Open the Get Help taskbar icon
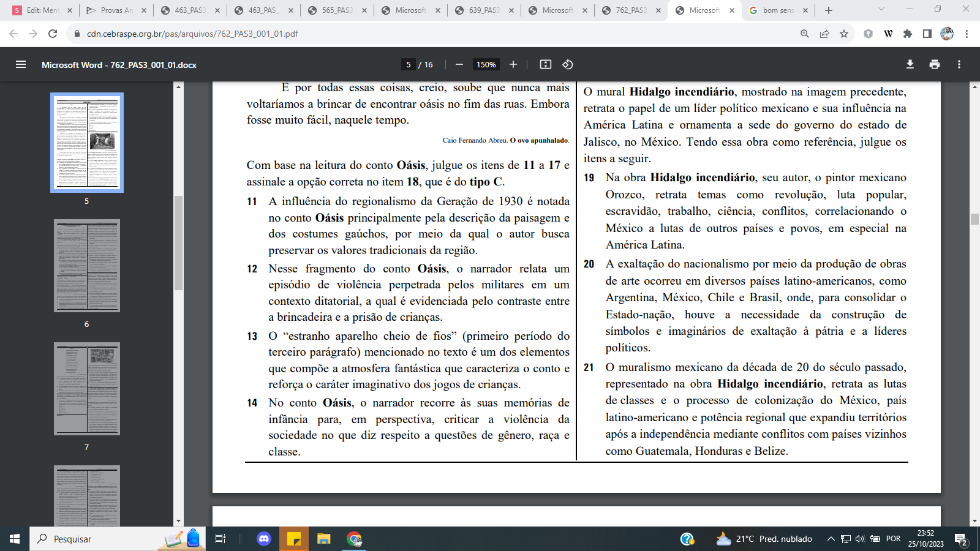The height and width of the screenshot is (551, 980). pyautogui.click(x=687, y=539)
